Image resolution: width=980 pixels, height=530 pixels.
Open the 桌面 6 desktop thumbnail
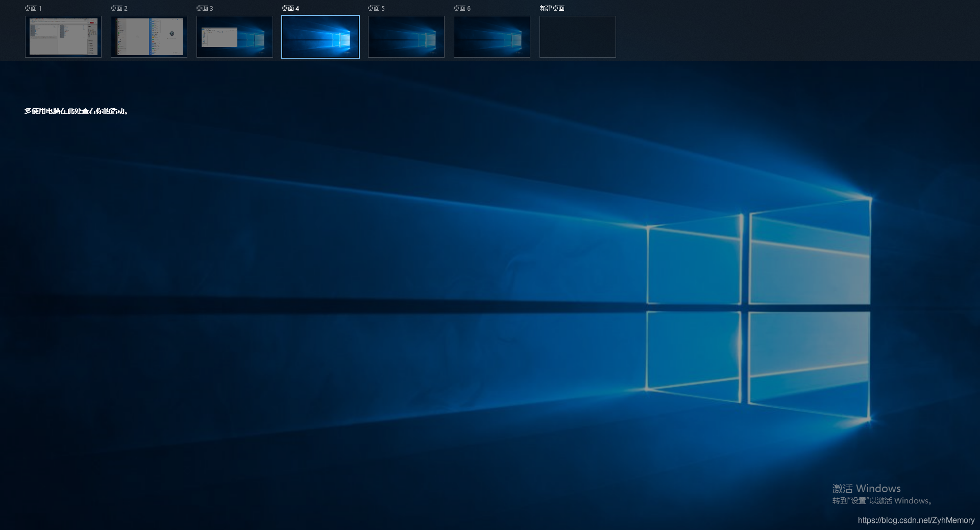click(492, 37)
